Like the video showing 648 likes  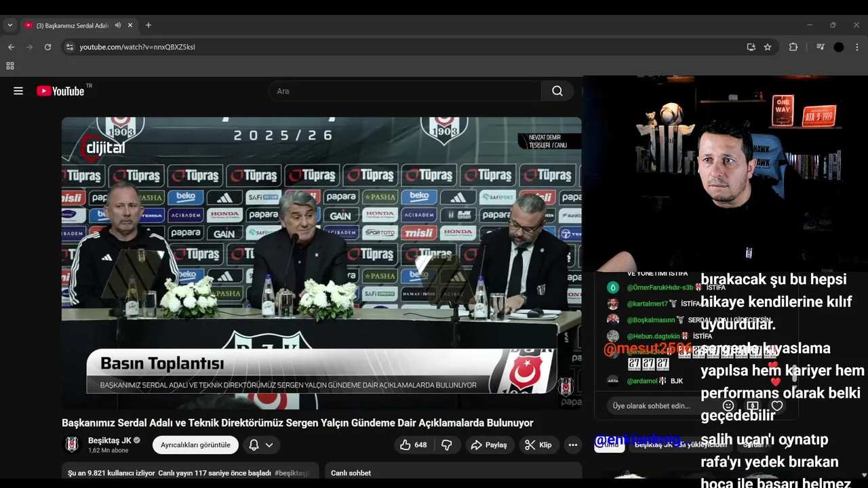[414, 445]
